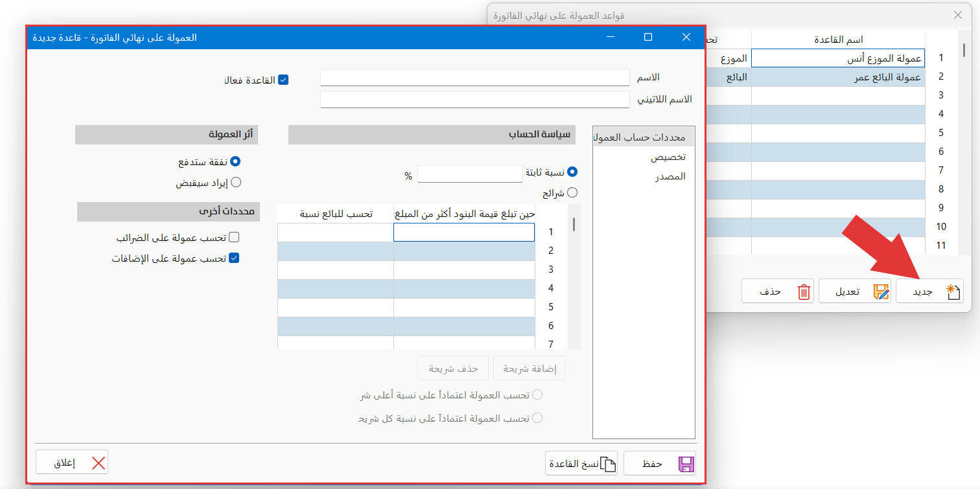Click tiers table vertical scrollbar thumb
The image size is (980, 489).
(574, 225)
